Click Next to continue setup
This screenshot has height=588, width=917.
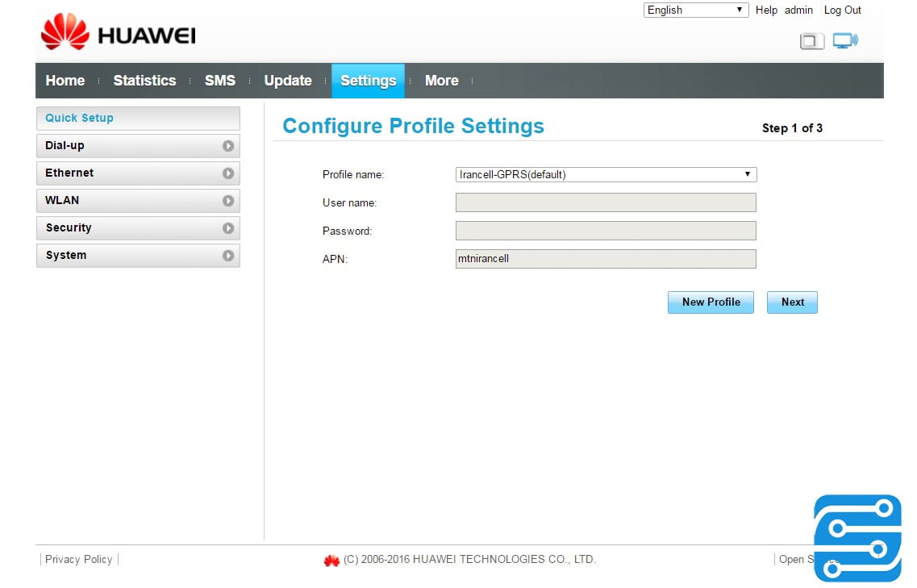[792, 302]
